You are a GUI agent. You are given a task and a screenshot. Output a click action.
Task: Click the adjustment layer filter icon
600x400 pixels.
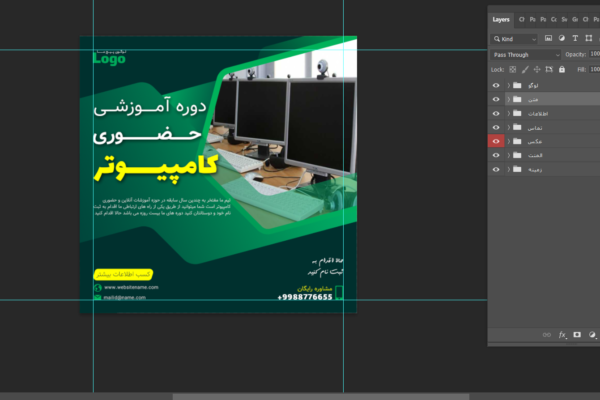pyautogui.click(x=561, y=39)
